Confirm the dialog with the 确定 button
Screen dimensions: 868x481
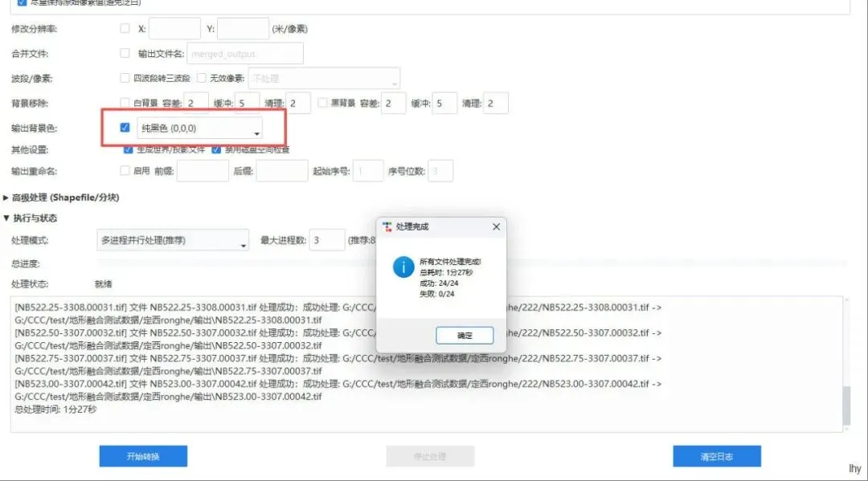click(x=465, y=336)
